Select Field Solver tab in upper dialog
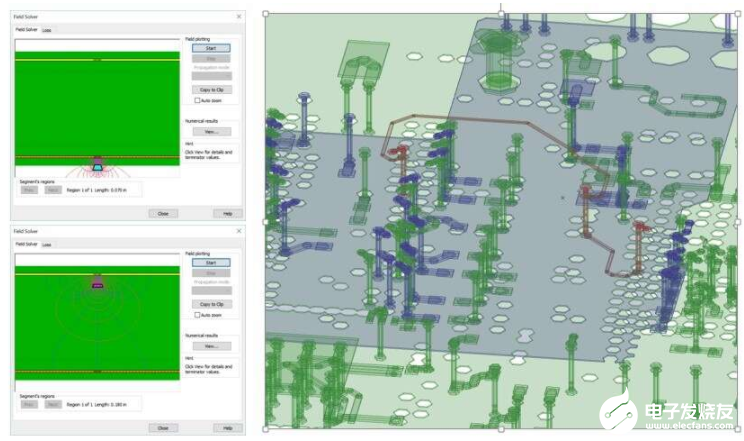Screen dimensions: 744x441 point(26,29)
